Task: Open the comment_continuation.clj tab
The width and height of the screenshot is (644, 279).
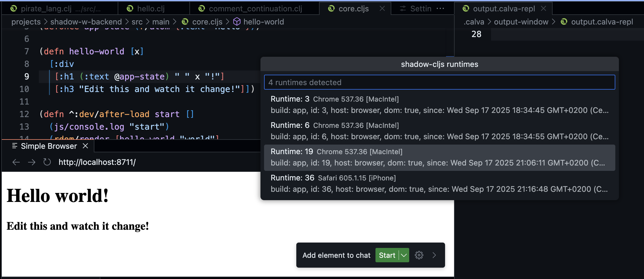Action: (x=254, y=8)
